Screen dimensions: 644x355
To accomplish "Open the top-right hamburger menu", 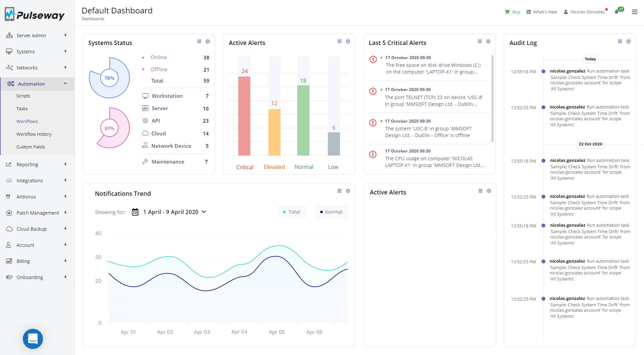I will click(x=634, y=12).
